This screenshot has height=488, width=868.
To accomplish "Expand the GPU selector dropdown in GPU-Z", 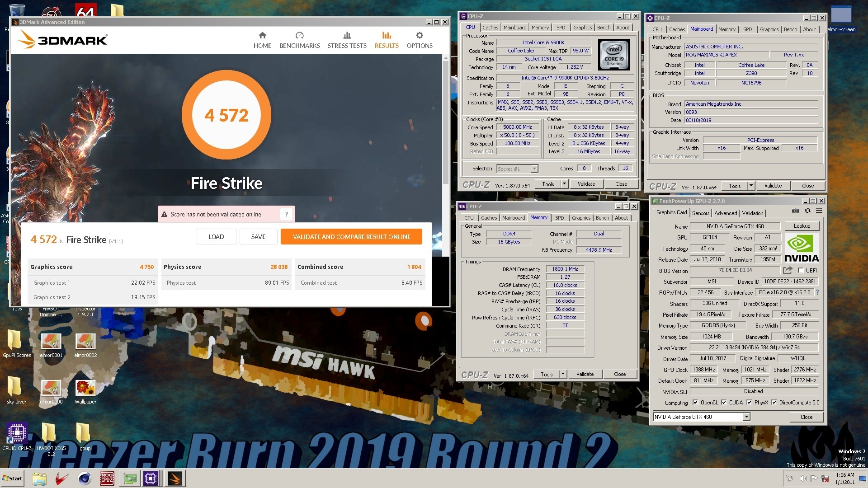I will coord(746,417).
